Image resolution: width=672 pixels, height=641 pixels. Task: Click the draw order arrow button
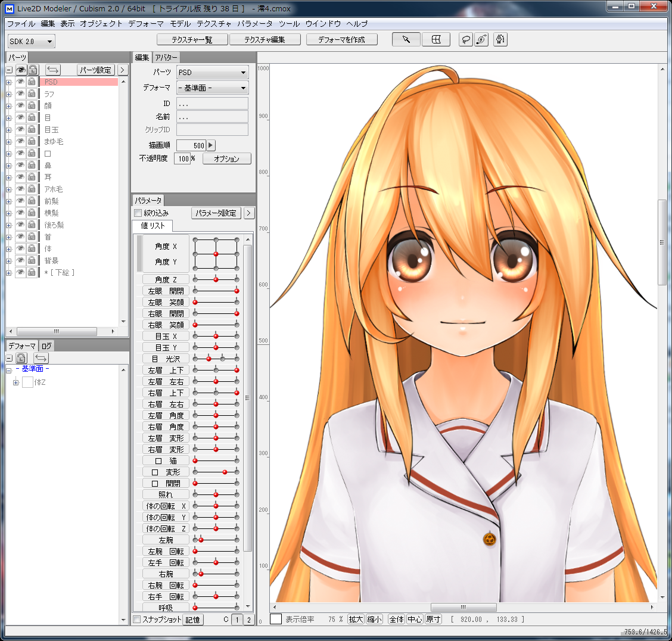tap(210, 145)
